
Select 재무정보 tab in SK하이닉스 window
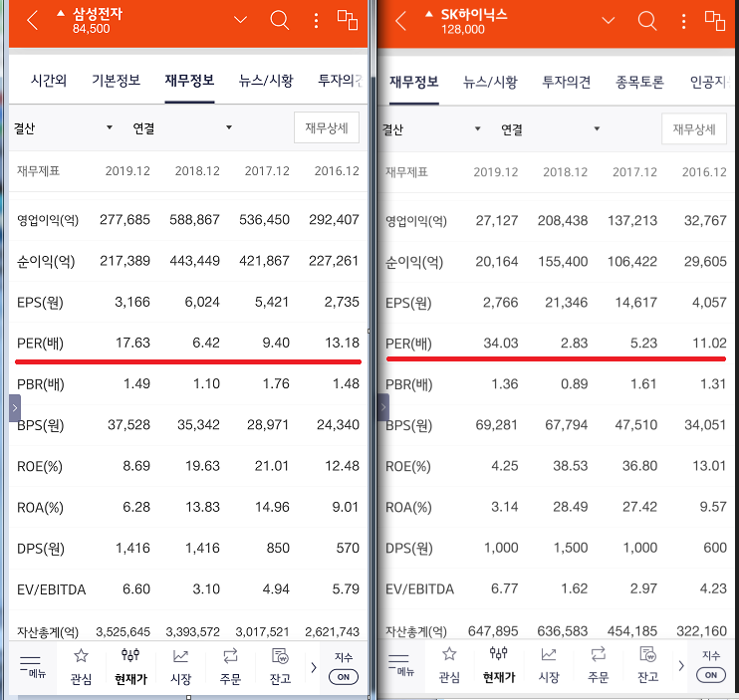[413, 82]
